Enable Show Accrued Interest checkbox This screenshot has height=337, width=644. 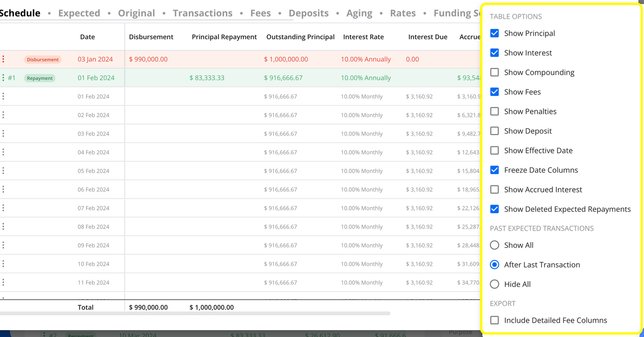pos(494,190)
